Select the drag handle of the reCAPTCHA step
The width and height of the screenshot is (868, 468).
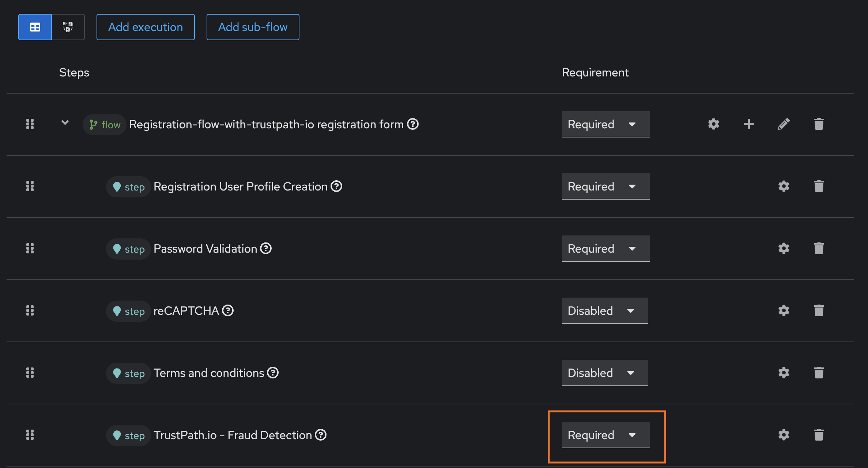pyautogui.click(x=30, y=310)
